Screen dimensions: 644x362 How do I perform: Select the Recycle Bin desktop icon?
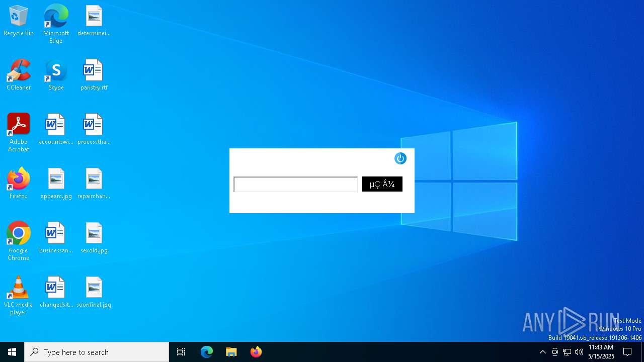tap(19, 21)
